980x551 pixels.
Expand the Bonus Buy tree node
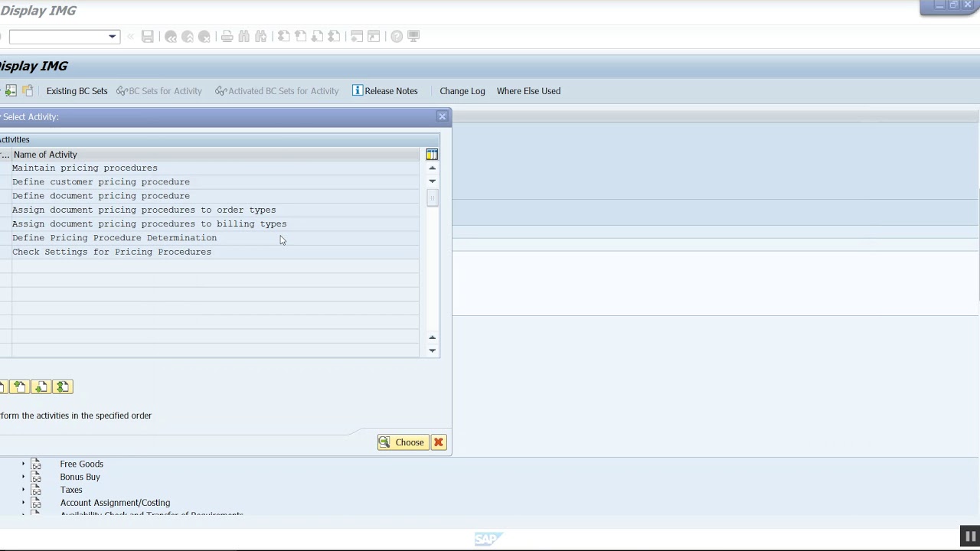[x=23, y=477]
